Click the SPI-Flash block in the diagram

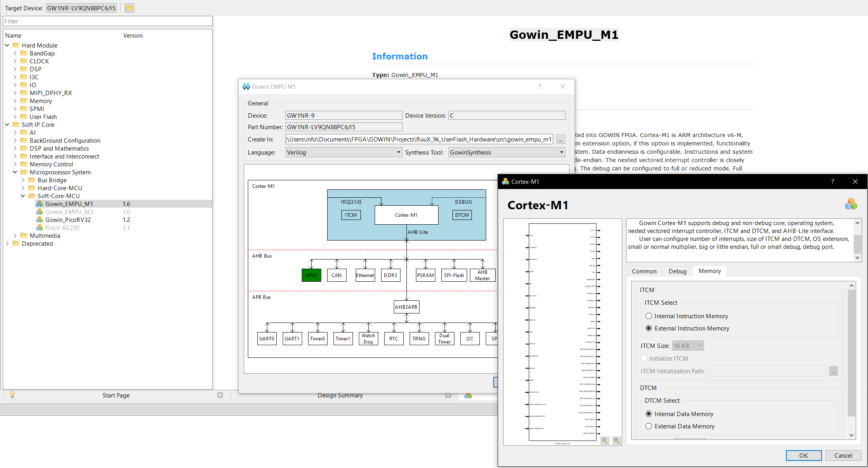pos(454,275)
